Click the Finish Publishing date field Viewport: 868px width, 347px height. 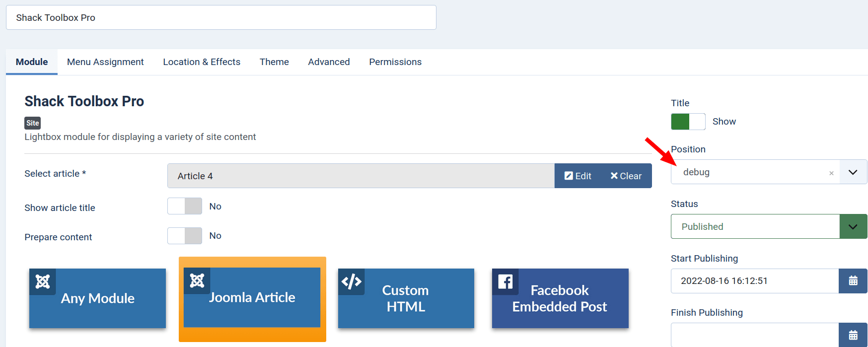click(x=755, y=335)
